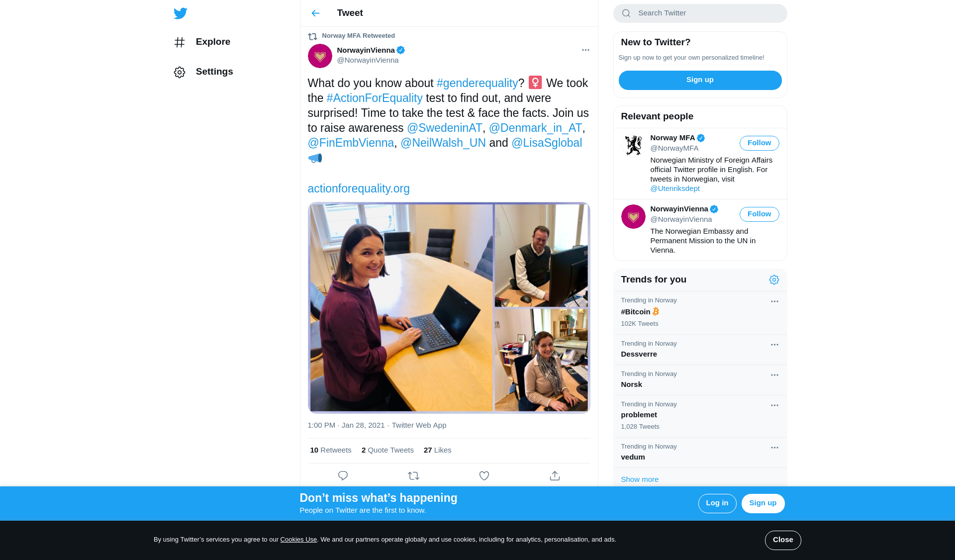Open Trends settings gear icon
The image size is (955, 560).
pyautogui.click(x=774, y=280)
